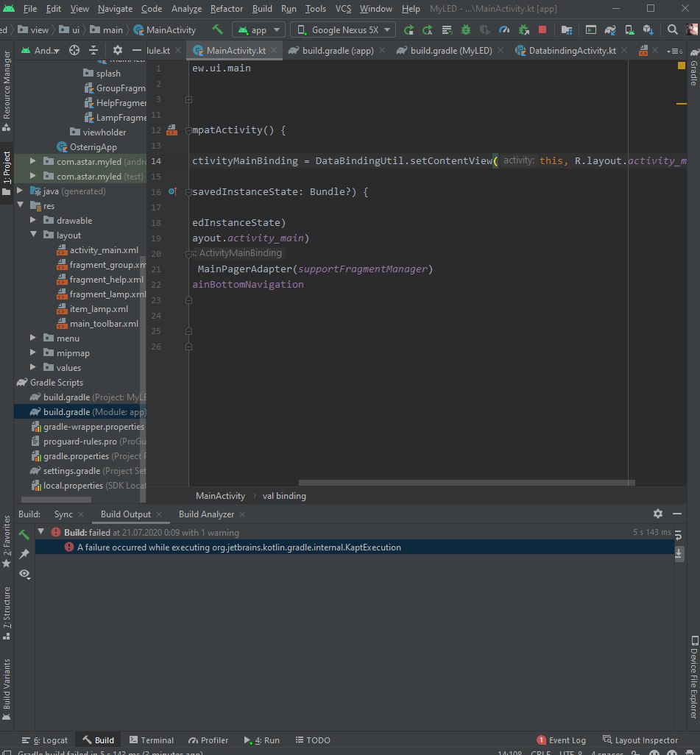Open Device File Explorer side panel
This screenshot has height=755, width=700.
[693, 678]
